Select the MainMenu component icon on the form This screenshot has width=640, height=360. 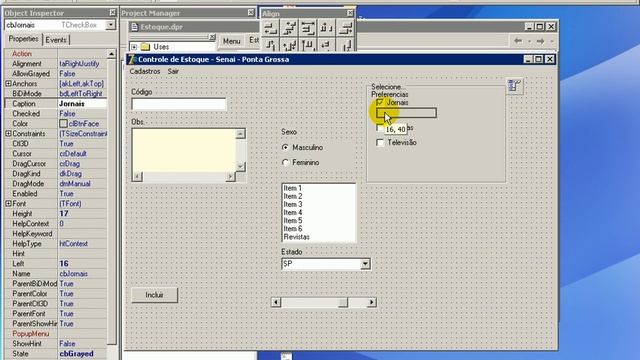[515, 86]
